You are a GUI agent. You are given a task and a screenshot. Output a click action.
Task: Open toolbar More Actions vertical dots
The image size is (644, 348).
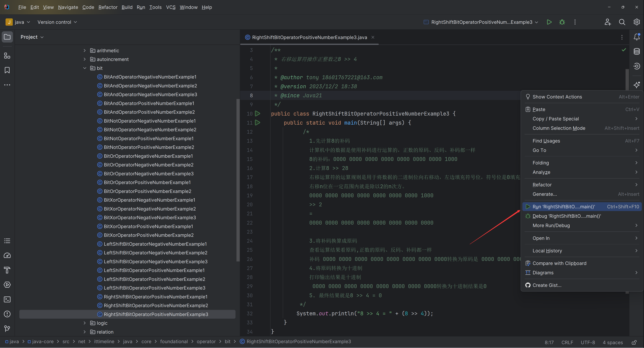click(575, 22)
